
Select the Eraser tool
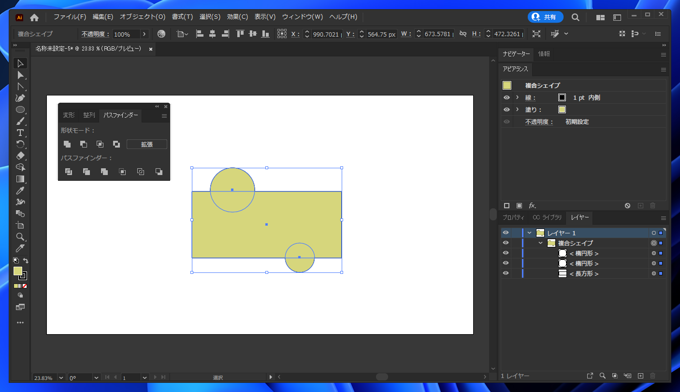click(20, 156)
